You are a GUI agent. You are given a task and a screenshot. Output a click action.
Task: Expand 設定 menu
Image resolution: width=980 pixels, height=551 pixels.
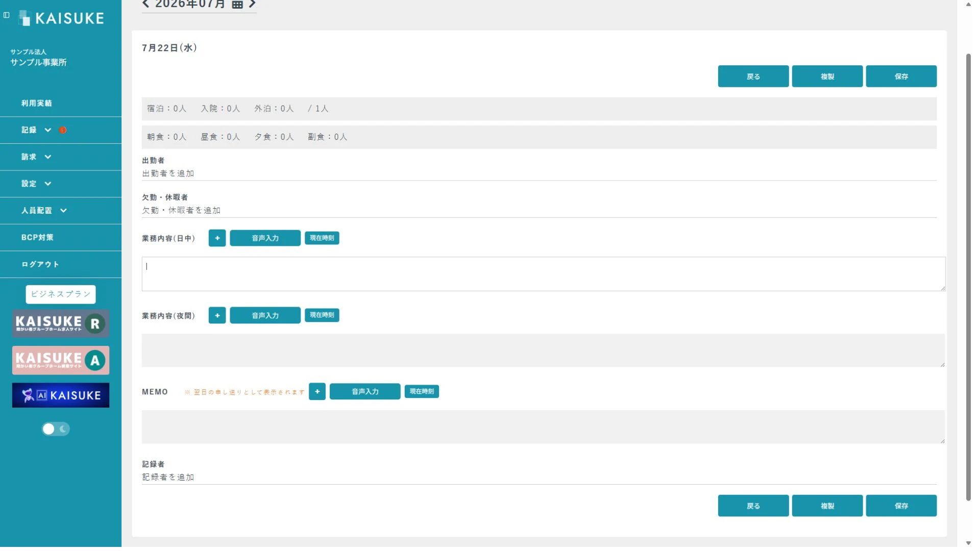pos(61,184)
